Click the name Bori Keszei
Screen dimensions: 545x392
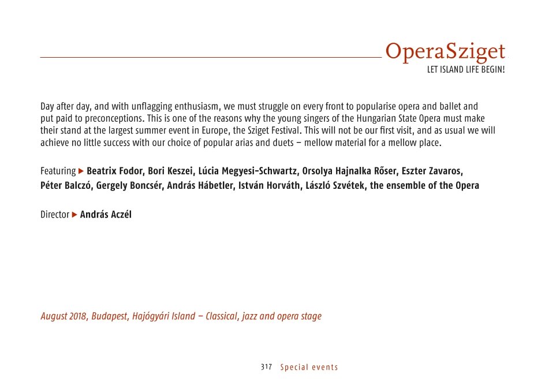click(x=170, y=171)
